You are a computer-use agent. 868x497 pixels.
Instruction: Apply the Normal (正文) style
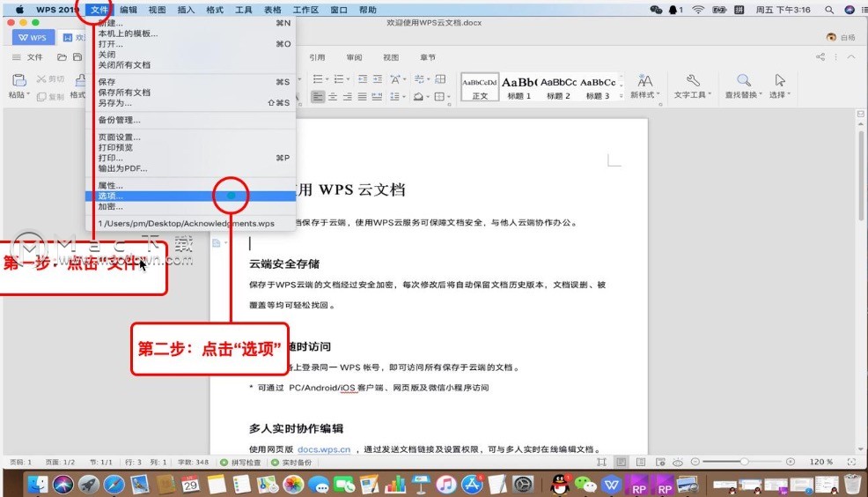tap(480, 87)
